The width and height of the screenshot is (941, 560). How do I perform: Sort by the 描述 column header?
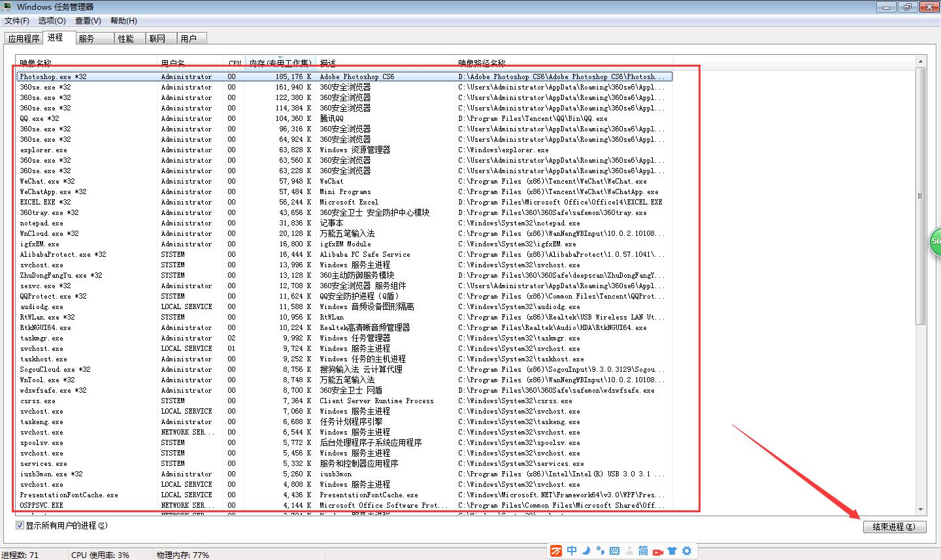point(386,63)
